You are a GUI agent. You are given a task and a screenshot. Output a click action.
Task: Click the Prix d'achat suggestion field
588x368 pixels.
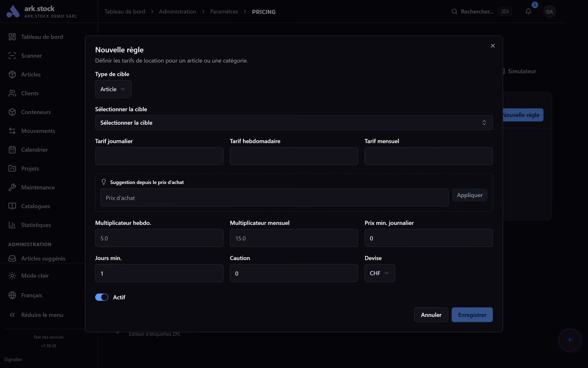(x=274, y=198)
